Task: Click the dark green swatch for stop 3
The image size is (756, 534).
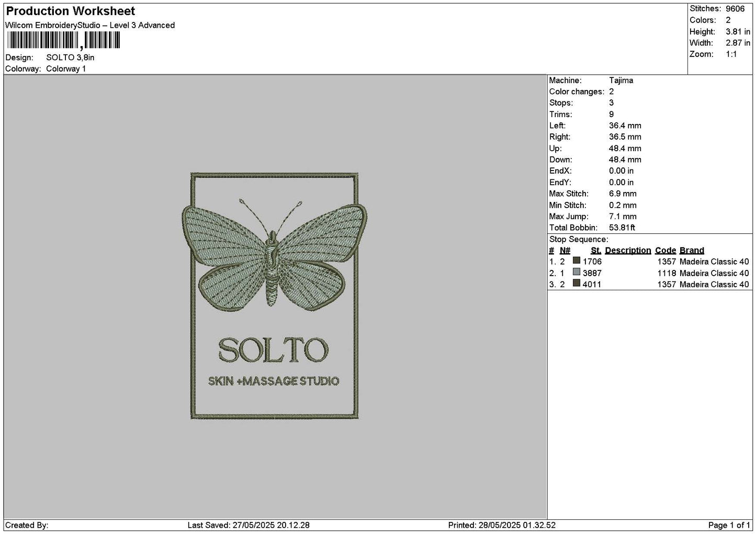Action: [x=577, y=283]
